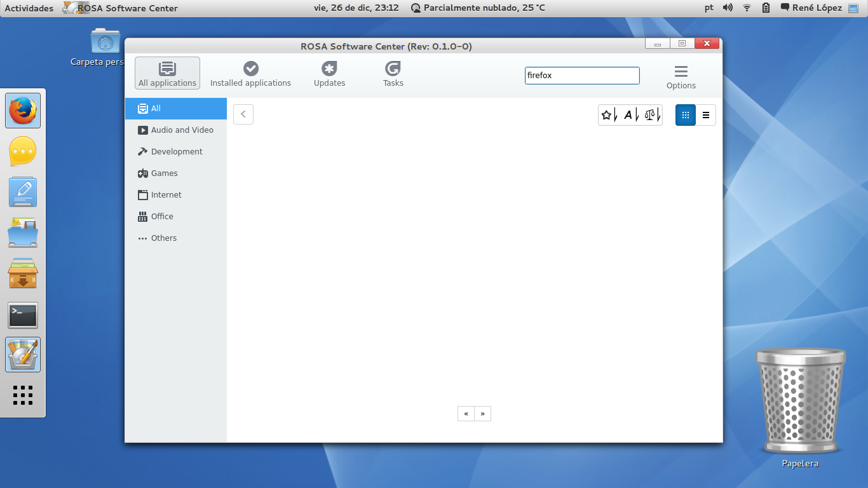The image size is (868, 488).
Task: Launch Firefox from the dock
Action: pyautogui.click(x=23, y=111)
